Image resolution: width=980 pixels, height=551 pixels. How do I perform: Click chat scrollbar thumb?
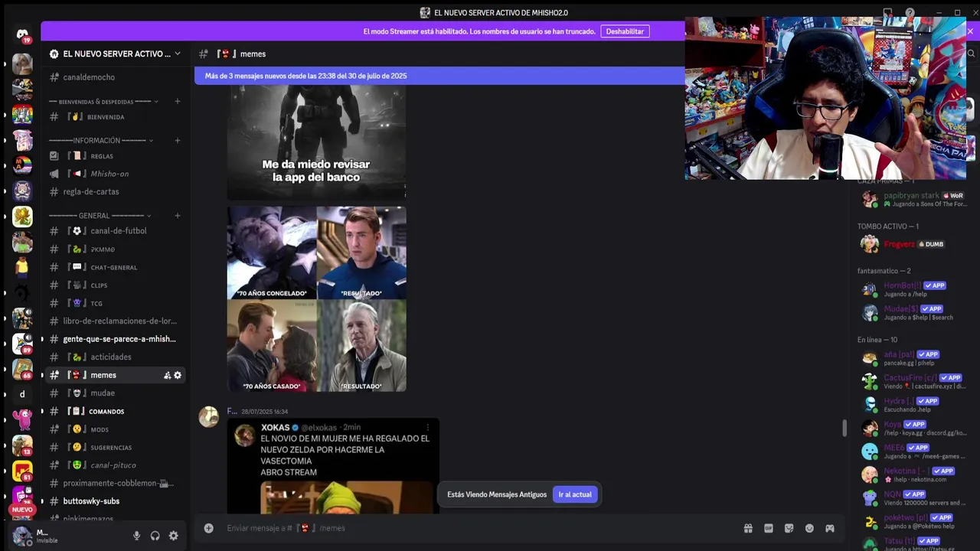[844, 428]
